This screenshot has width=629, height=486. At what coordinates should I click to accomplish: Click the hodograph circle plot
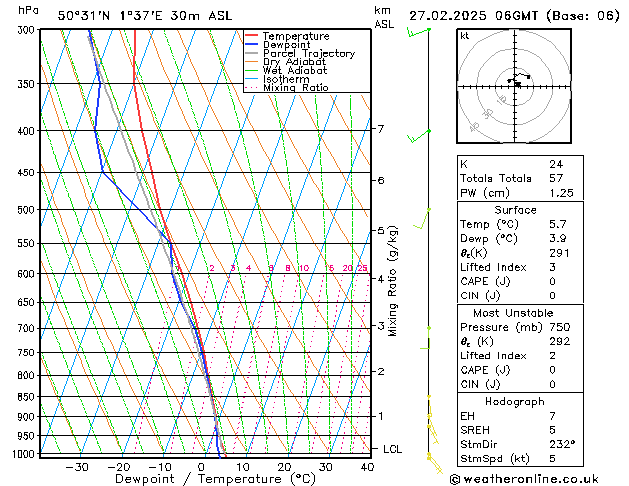pyautogui.click(x=516, y=84)
